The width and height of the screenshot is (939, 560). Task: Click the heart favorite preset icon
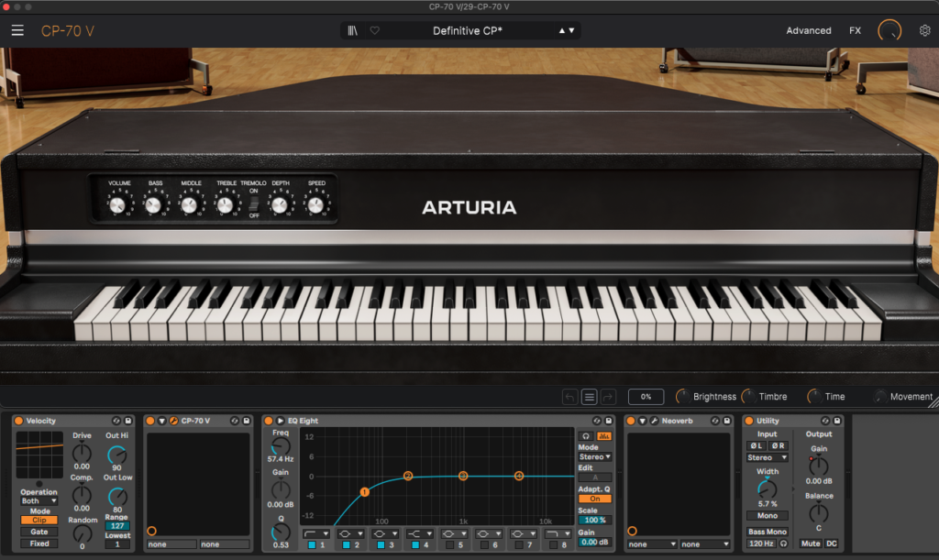374,30
